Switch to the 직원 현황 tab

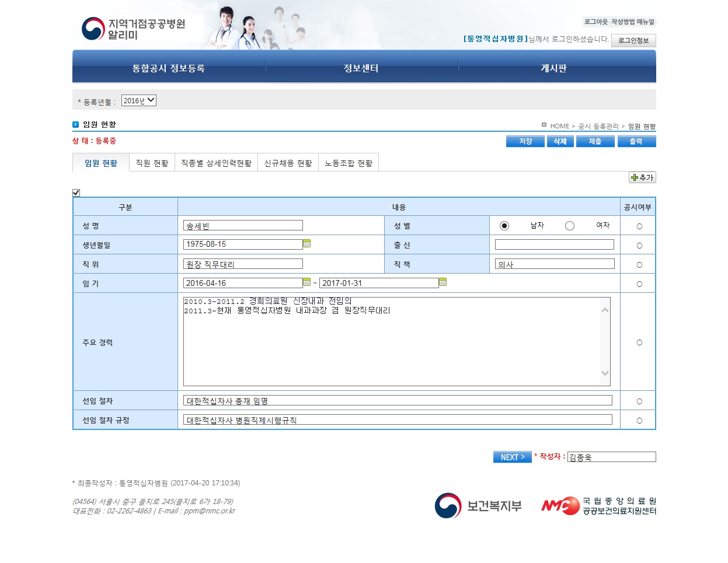pos(152,163)
